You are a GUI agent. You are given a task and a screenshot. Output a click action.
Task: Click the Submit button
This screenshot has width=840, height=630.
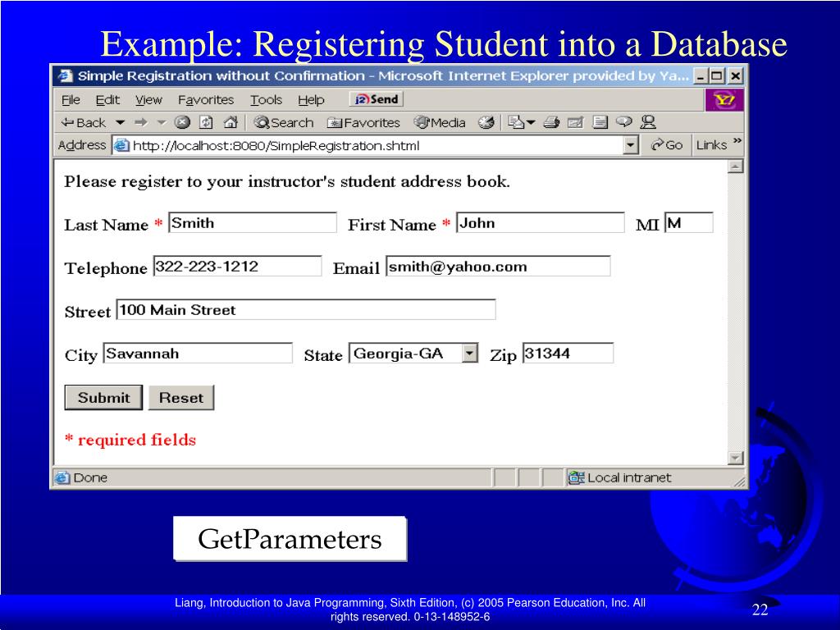(x=103, y=397)
